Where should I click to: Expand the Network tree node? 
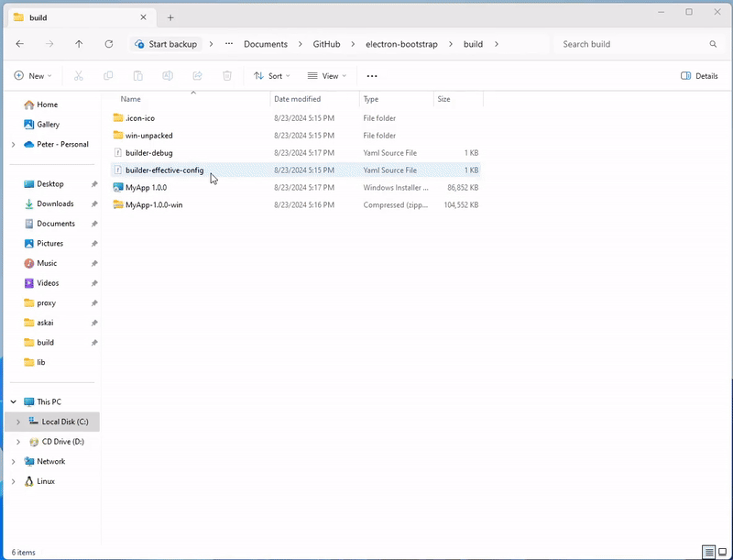click(x=14, y=461)
